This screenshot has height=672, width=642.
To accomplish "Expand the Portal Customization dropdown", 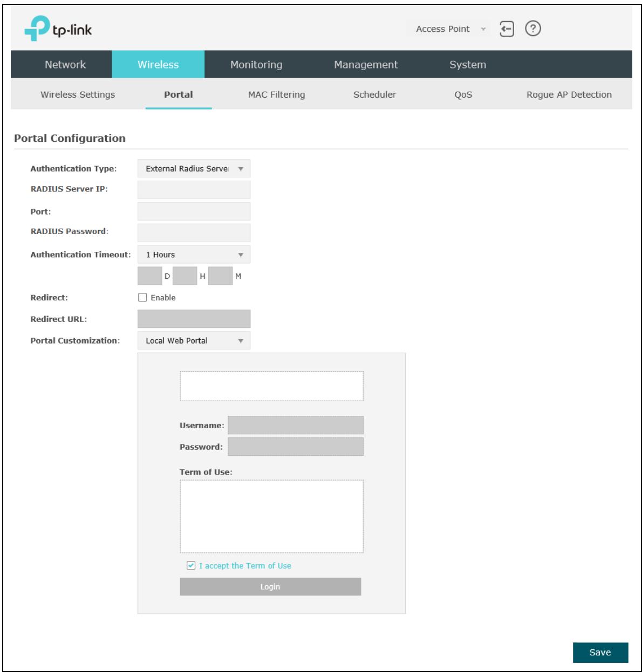I will 194,340.
